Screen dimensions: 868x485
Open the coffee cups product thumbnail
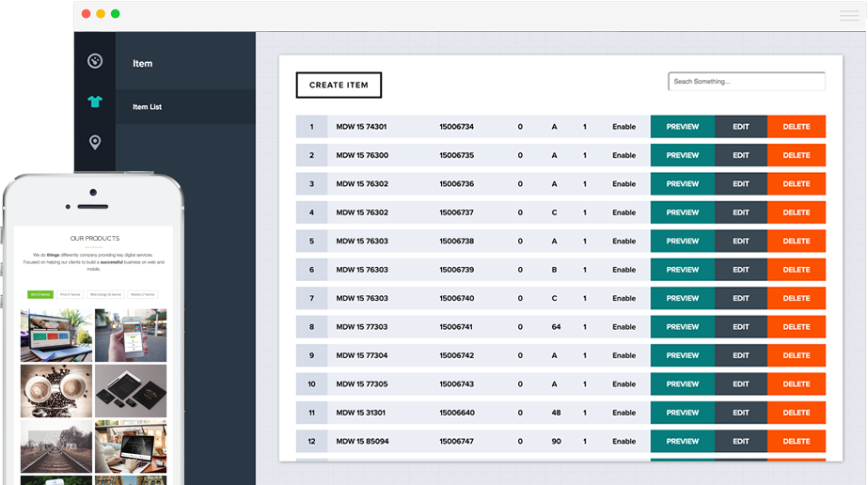point(56,390)
